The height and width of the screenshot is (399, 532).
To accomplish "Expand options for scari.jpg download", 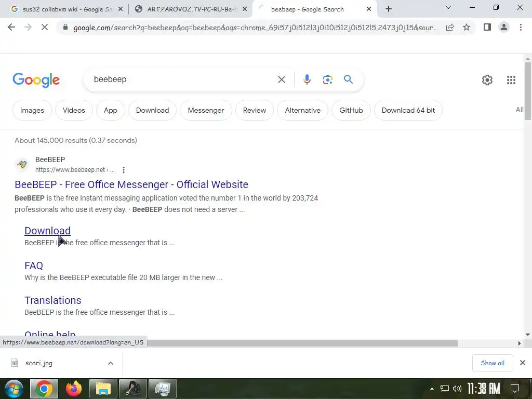I will [111, 363].
